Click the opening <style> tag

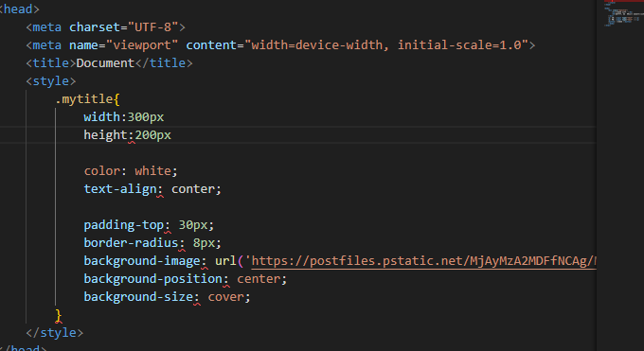pyautogui.click(x=51, y=81)
